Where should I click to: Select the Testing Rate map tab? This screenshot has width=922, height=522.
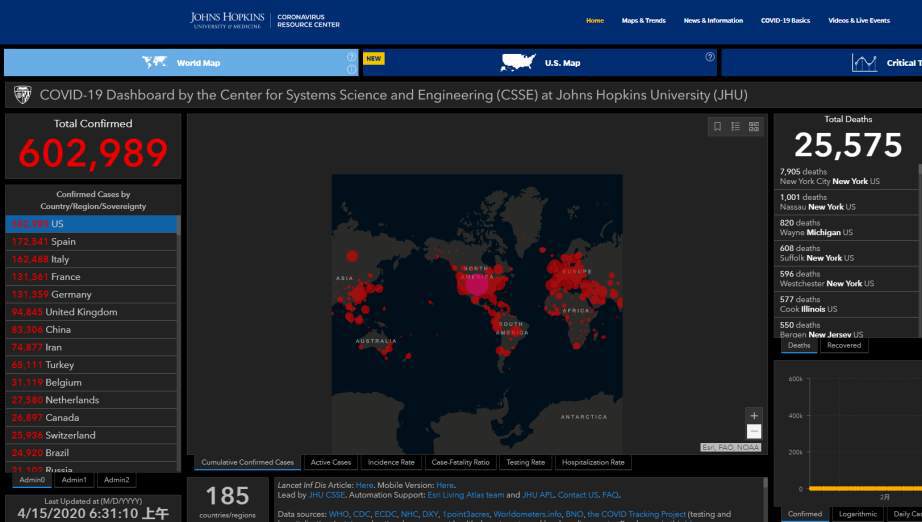(x=526, y=463)
